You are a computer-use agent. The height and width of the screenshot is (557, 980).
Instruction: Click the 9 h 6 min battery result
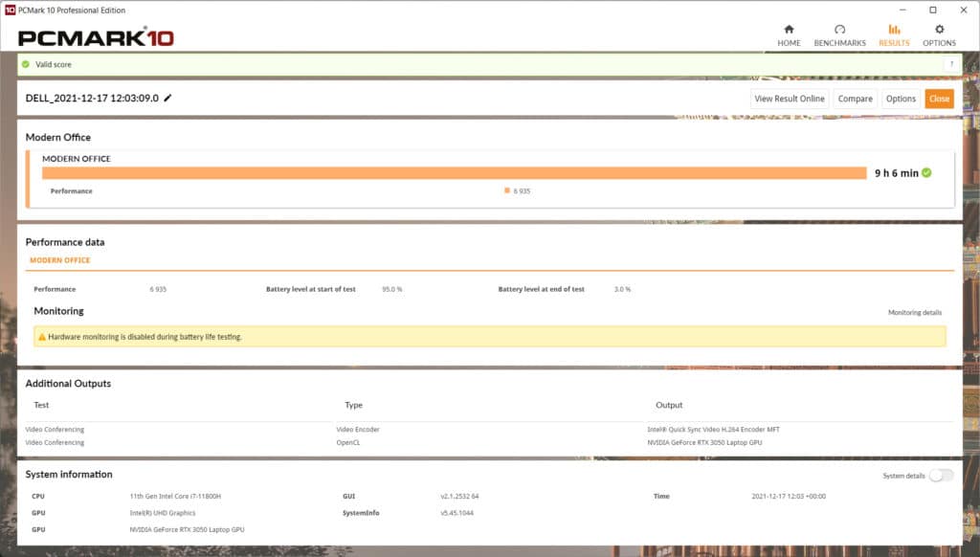(896, 173)
